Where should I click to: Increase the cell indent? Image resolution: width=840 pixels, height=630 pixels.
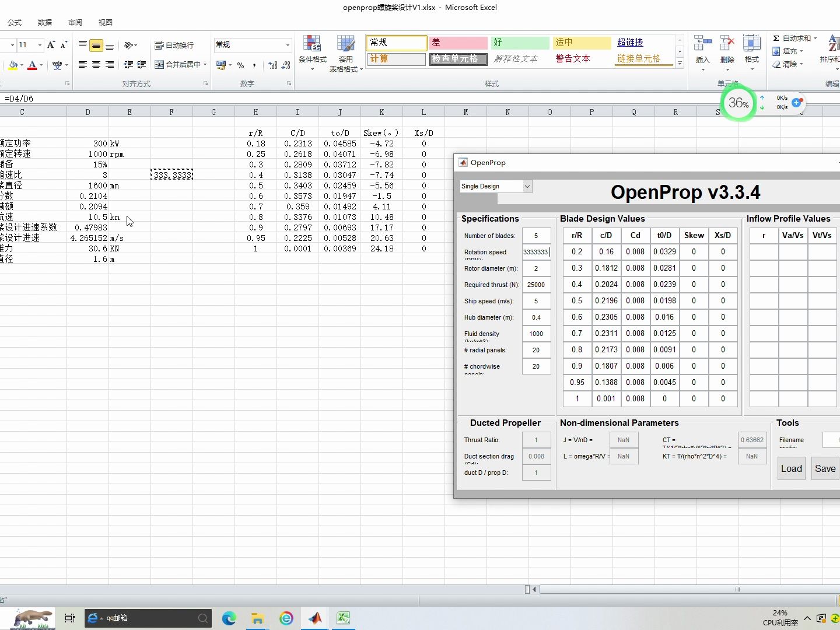tap(142, 65)
